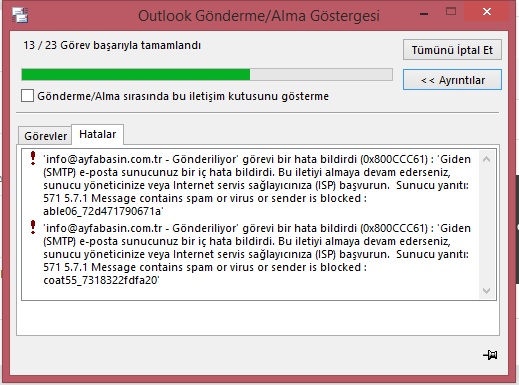Switch to the Görevler tab
Viewport: 519px width, 385px height.
point(45,136)
